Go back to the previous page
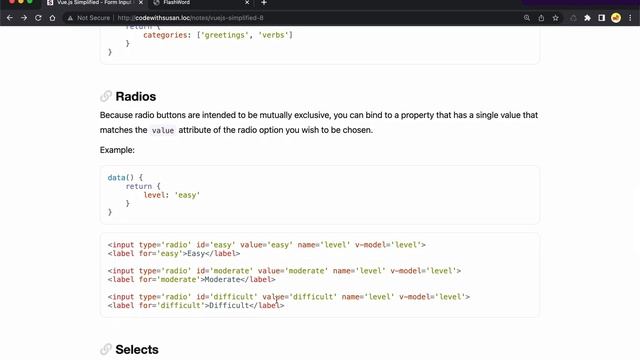 (10, 18)
